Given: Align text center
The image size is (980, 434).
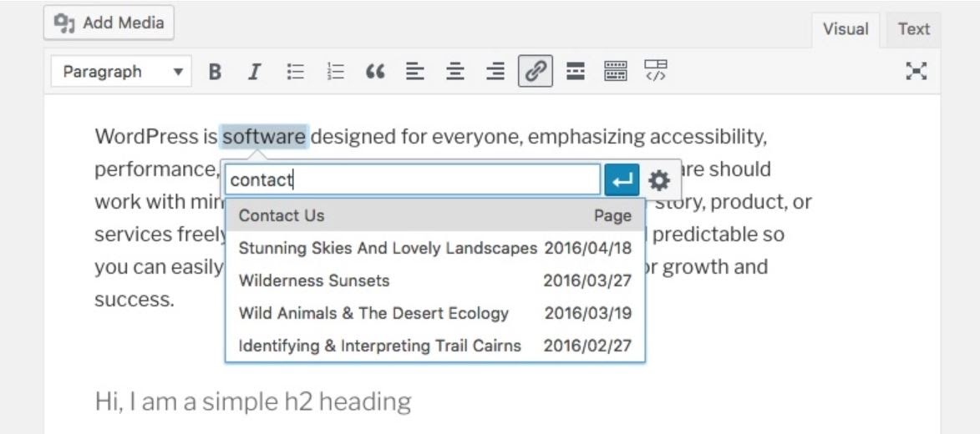Looking at the screenshot, I should click(455, 72).
